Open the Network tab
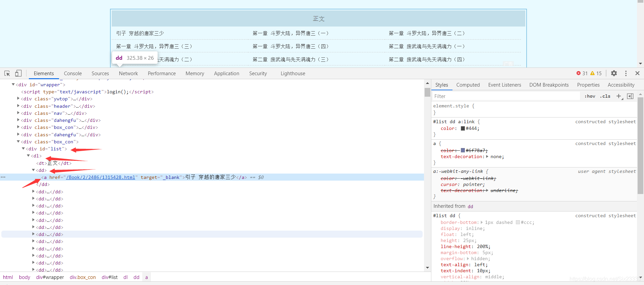Screen dimensions: 644x285 point(128,74)
